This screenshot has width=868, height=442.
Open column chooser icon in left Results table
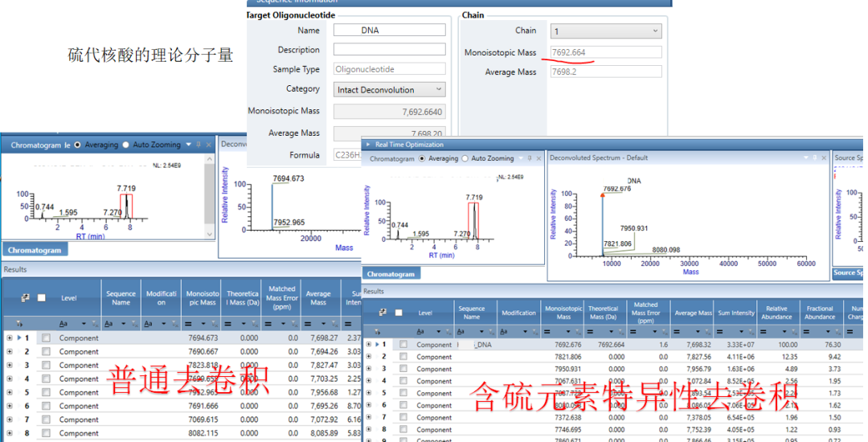[x=25, y=297]
